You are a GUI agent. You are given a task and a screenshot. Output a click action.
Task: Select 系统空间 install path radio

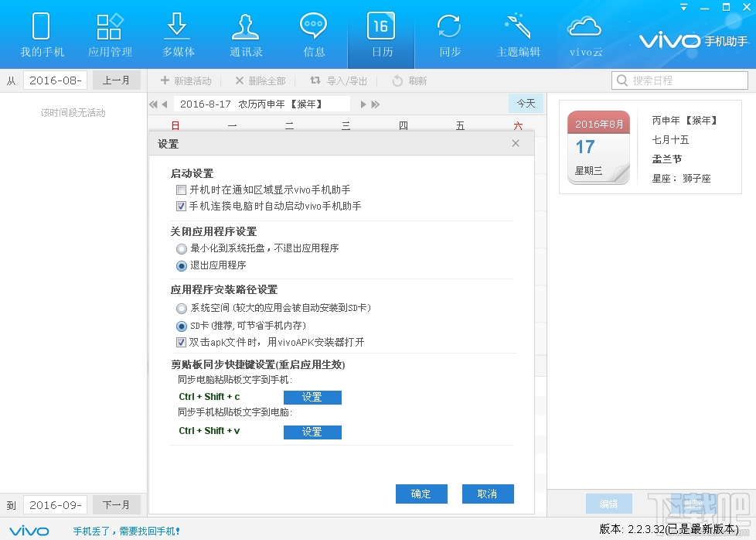tap(182, 309)
